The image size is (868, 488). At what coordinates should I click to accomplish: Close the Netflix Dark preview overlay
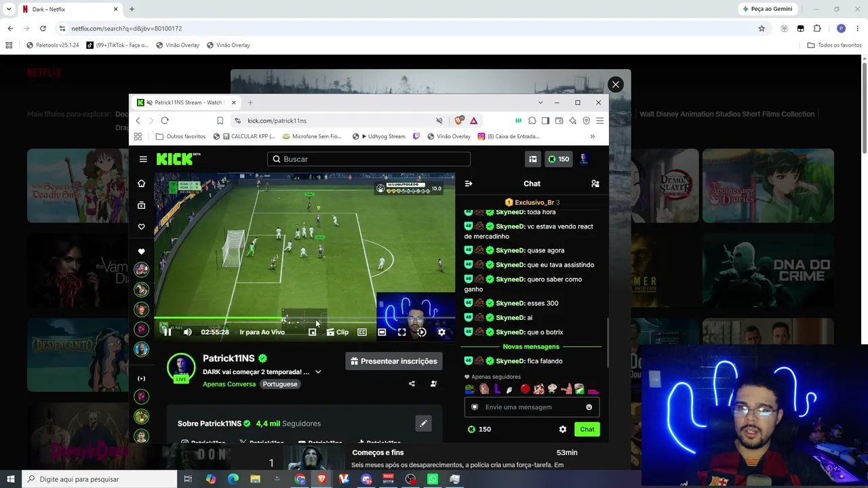click(615, 85)
